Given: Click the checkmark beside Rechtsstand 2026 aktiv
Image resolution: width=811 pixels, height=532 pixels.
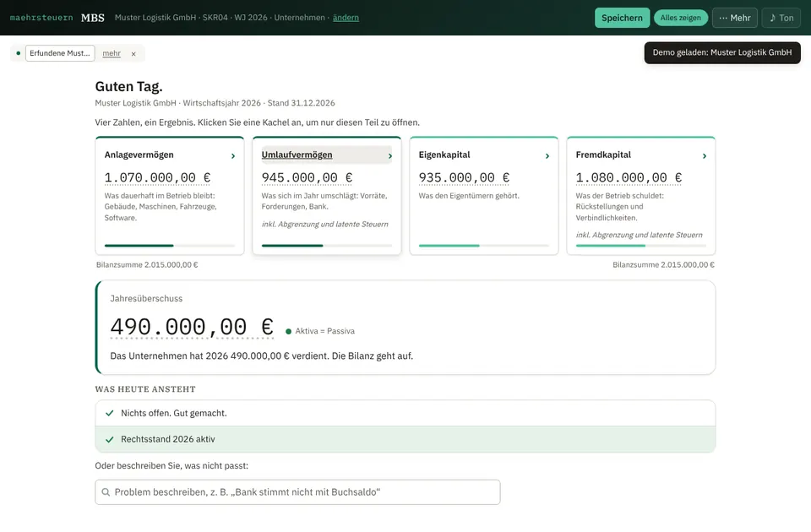Looking at the screenshot, I should pyautogui.click(x=110, y=439).
